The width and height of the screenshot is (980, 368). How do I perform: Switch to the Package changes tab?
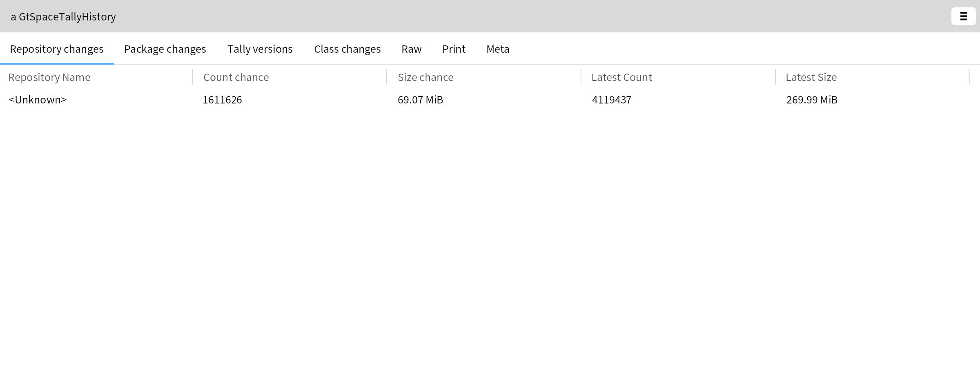click(165, 49)
